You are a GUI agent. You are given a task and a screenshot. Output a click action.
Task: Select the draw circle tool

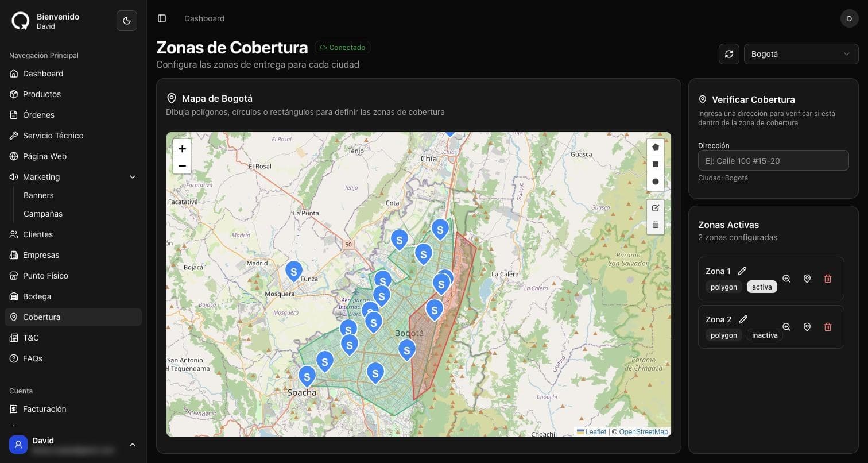click(x=656, y=182)
